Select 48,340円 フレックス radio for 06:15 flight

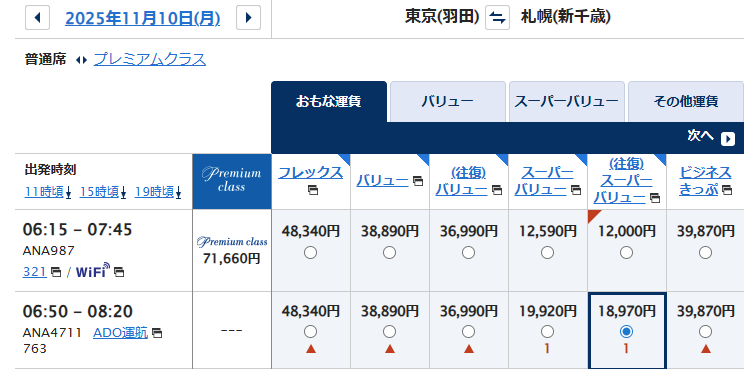310,253
